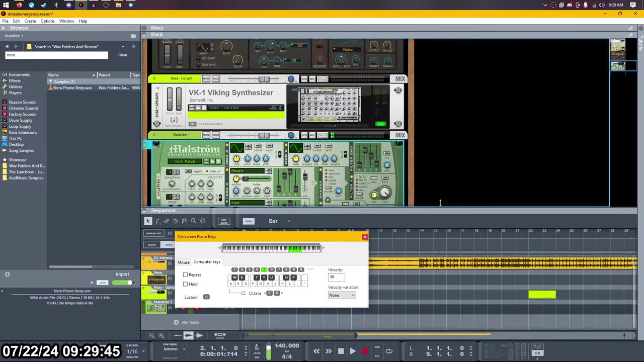Select the Pencil tool in Sequencer
Viewport: 644px width, 362px height.
(x=157, y=221)
